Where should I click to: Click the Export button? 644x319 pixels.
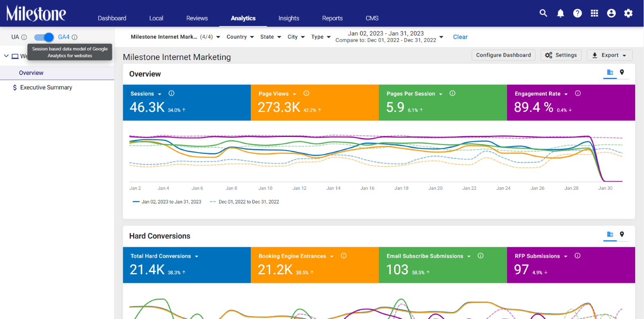click(x=610, y=55)
